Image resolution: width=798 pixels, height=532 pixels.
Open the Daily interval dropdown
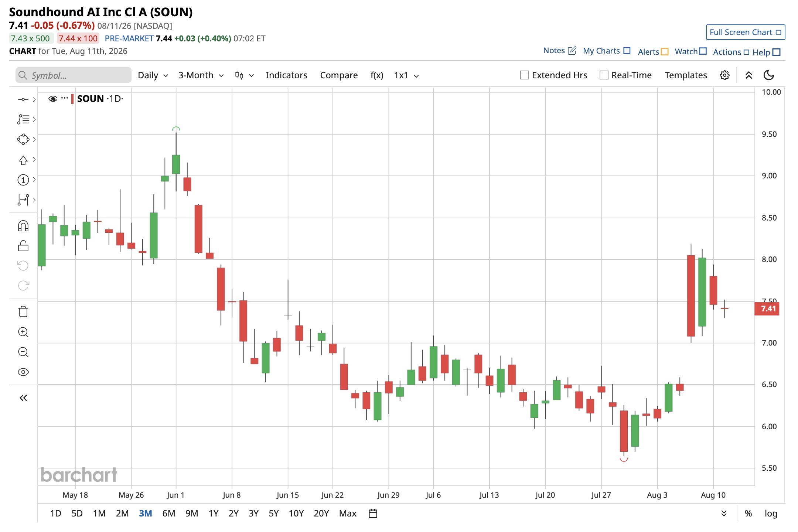pyautogui.click(x=153, y=75)
